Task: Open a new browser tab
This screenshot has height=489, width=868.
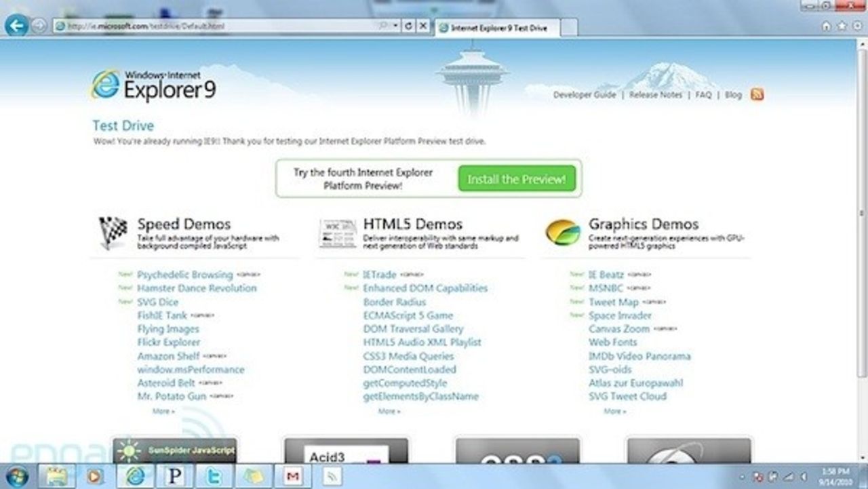Action: (568, 28)
